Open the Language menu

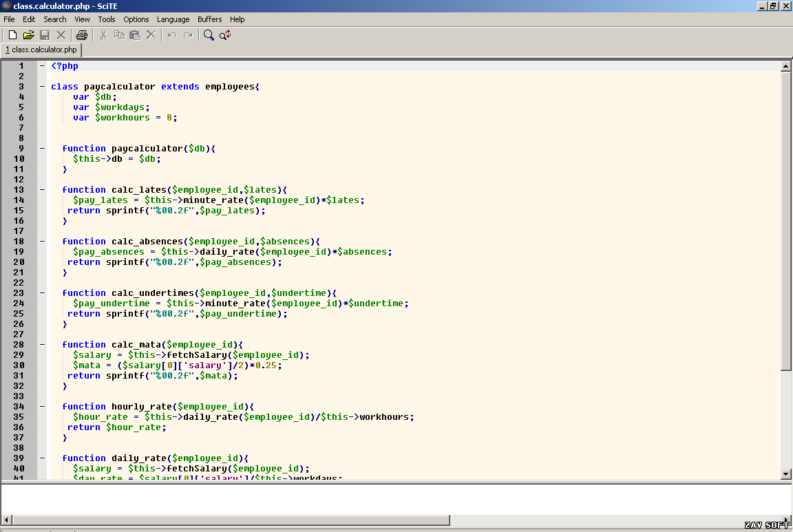click(x=173, y=19)
